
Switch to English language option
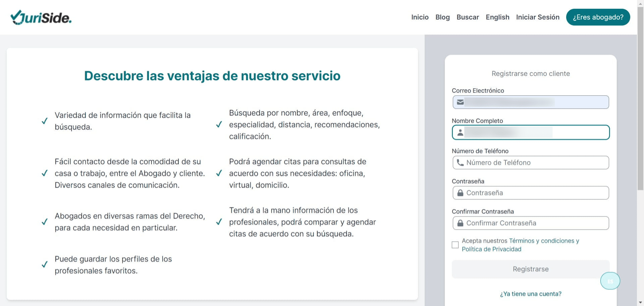click(x=498, y=17)
